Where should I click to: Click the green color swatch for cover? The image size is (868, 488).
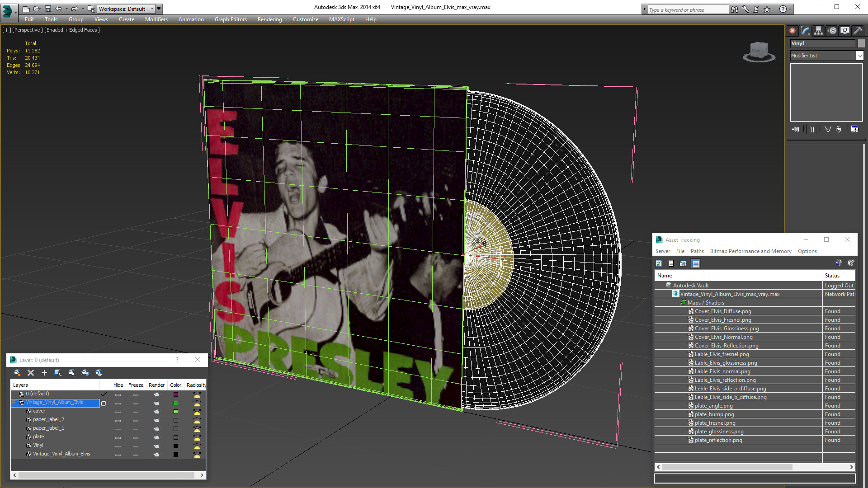pyautogui.click(x=176, y=412)
